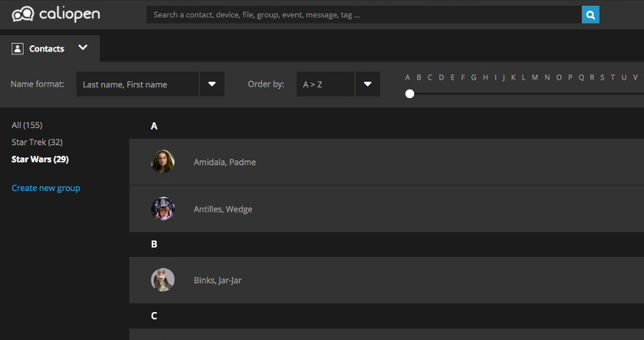Click the magnifier search button
Screen dimensions: 644x340
pos(590,14)
